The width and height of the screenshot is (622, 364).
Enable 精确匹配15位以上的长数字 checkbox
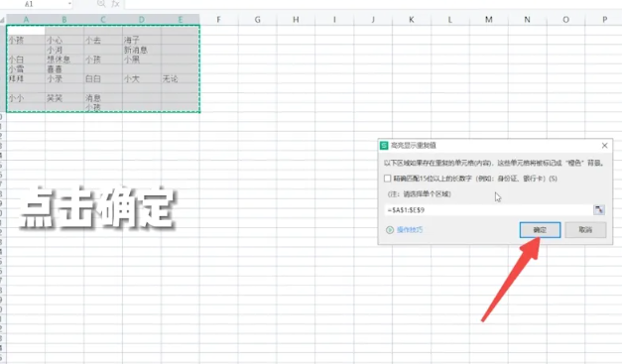point(388,179)
